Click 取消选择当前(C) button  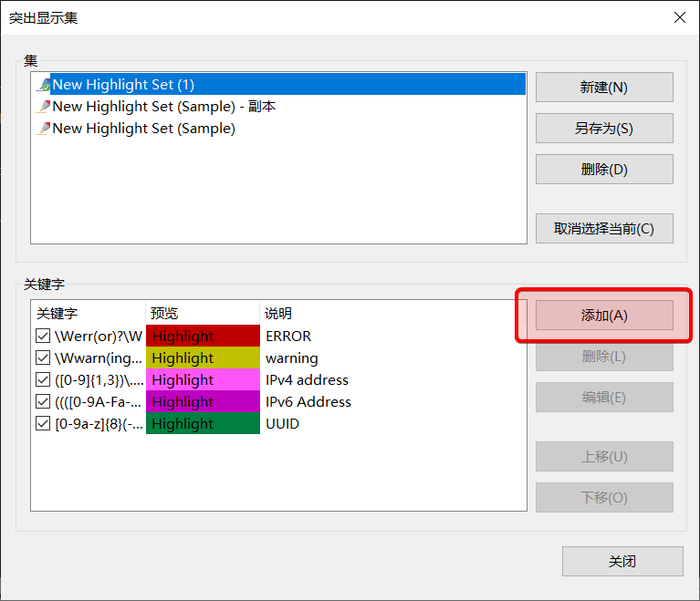(x=604, y=228)
